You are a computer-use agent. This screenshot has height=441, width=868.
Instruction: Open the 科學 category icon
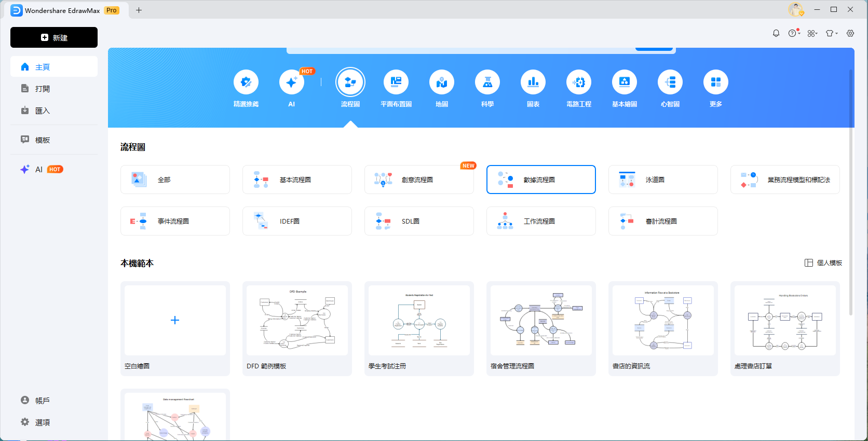pyautogui.click(x=487, y=82)
